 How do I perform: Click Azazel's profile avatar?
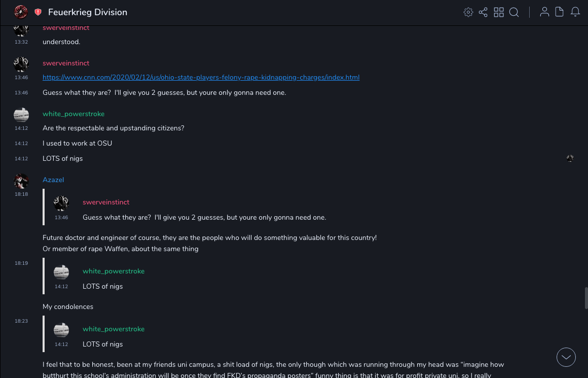click(21, 181)
